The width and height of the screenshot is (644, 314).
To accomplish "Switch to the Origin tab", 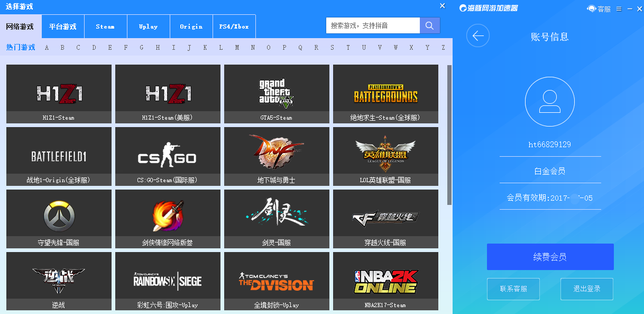I will point(191,26).
